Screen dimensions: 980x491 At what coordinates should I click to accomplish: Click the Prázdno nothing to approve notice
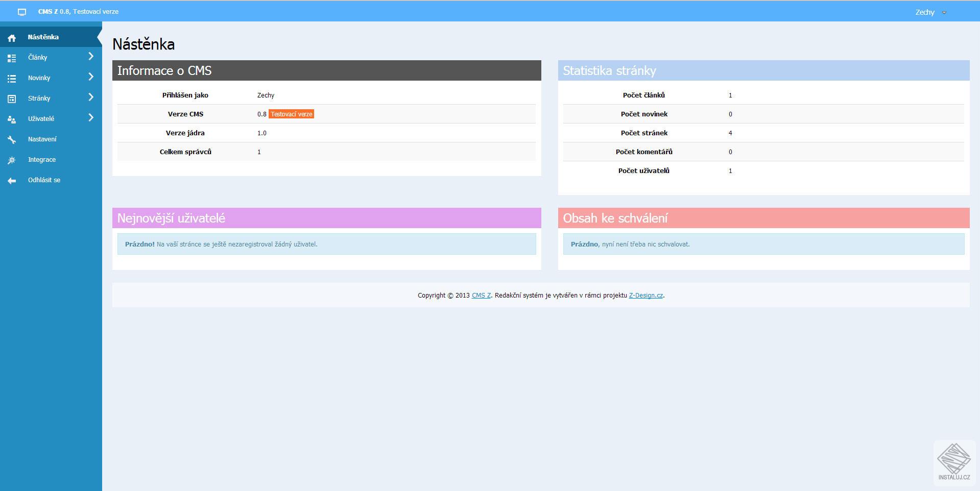[764, 244]
